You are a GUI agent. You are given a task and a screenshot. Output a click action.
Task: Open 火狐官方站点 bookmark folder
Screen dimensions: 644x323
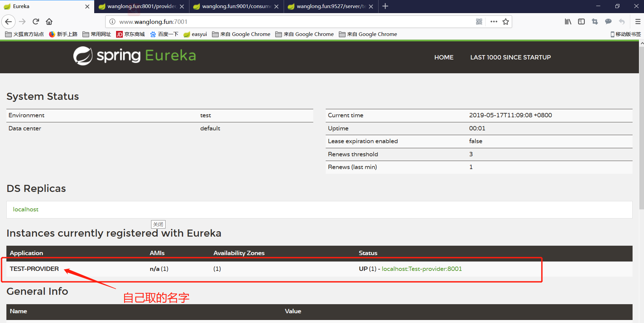(x=25, y=34)
